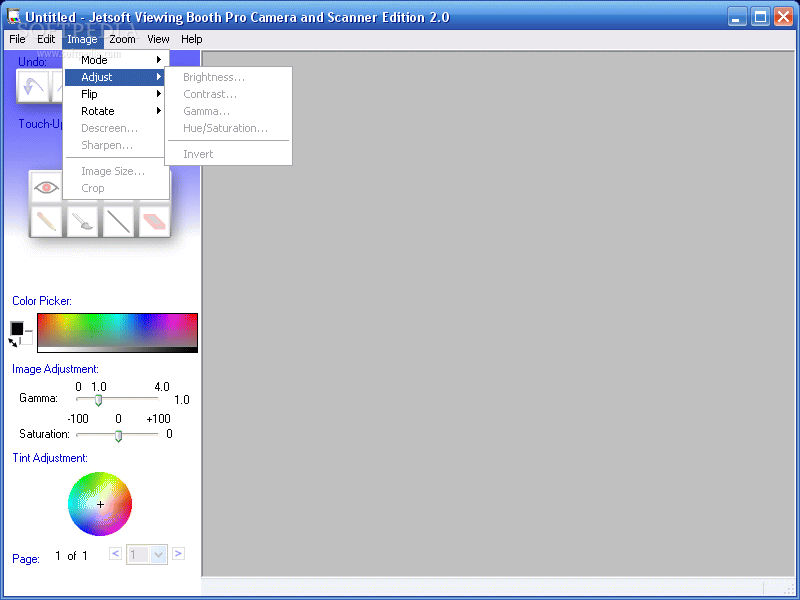Select the Line drawing tool
The width and height of the screenshot is (800, 600).
point(118,221)
